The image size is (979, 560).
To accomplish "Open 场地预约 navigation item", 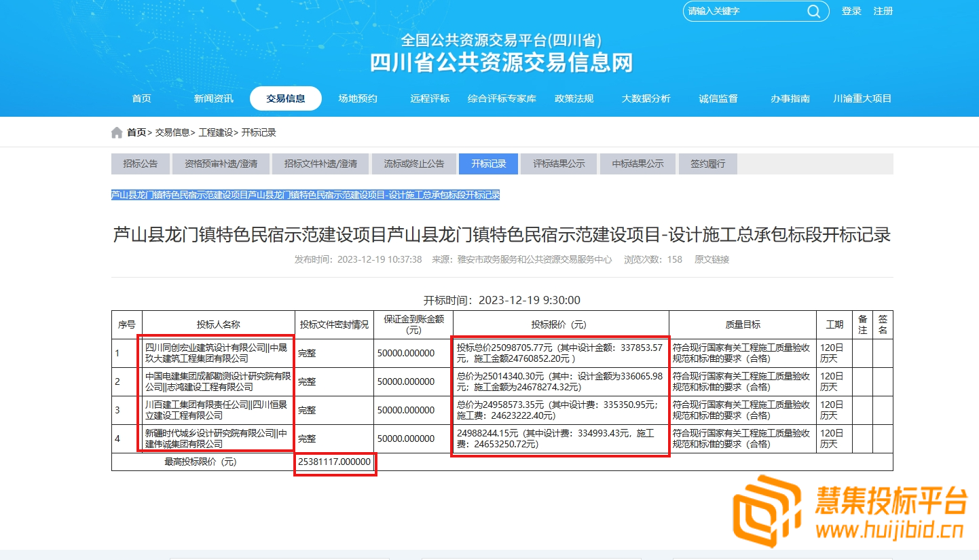I will 358,98.
